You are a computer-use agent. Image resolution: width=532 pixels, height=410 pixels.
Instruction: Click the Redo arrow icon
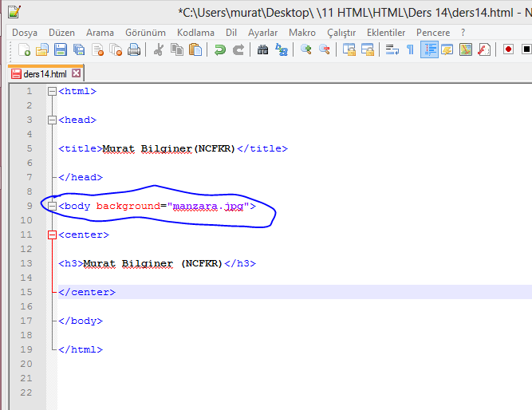pos(238,49)
